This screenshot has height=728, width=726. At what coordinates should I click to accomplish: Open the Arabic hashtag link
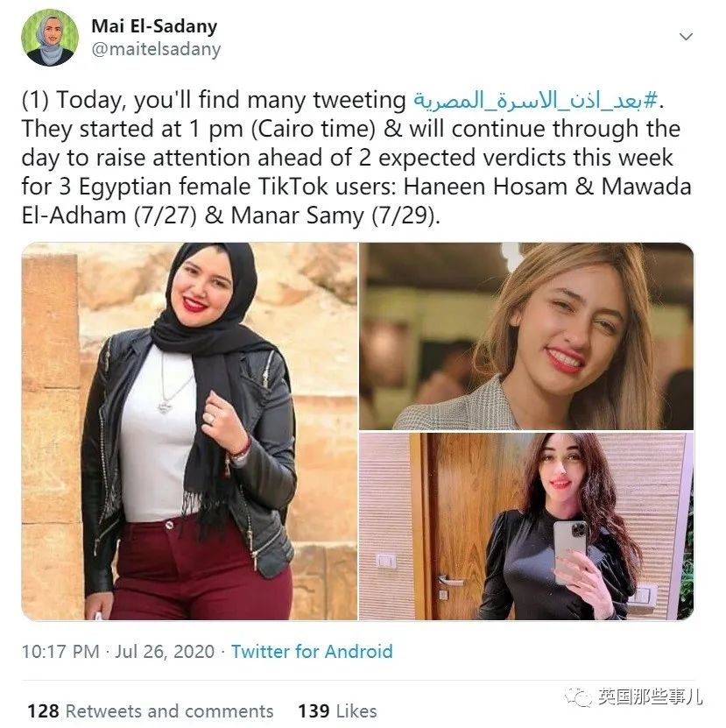click(536, 100)
